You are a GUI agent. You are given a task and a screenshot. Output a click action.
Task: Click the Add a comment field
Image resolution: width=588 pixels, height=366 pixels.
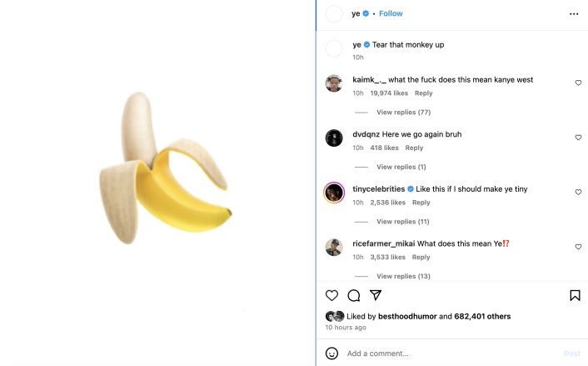(x=450, y=353)
